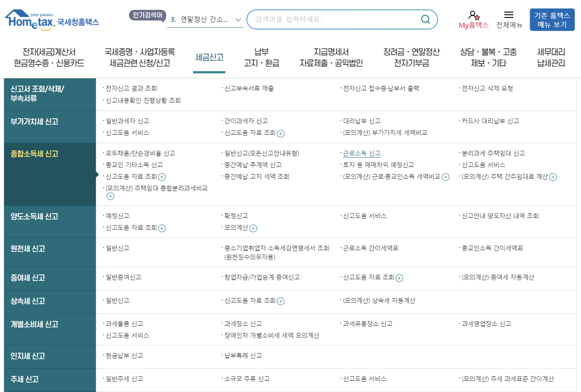Select 주세 신고 category
This screenshot has width=581, height=392.
pos(50,380)
